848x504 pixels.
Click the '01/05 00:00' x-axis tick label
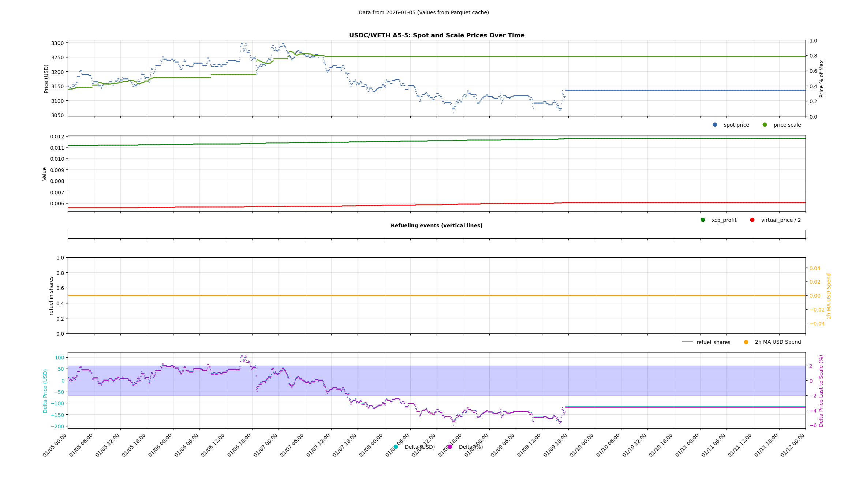coord(55,445)
